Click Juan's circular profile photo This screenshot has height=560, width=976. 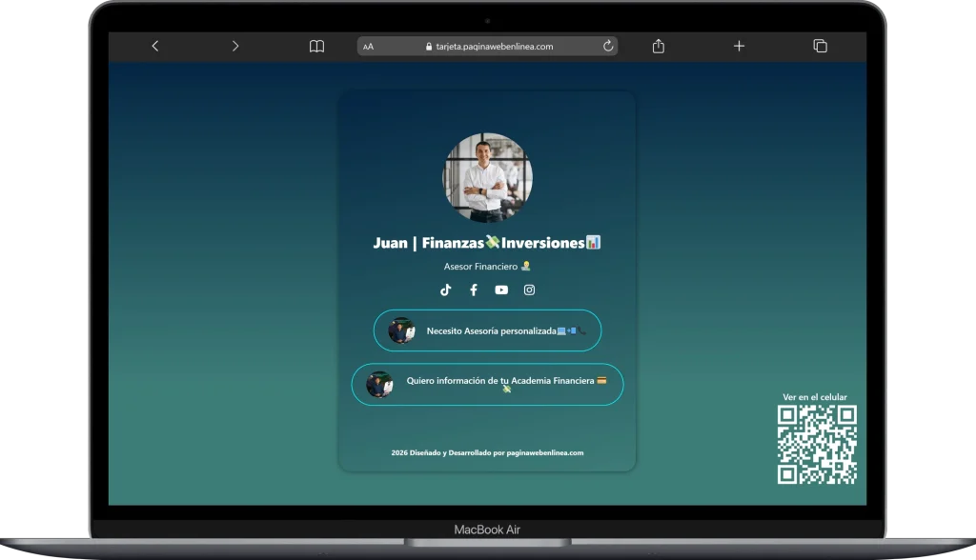[487, 178]
